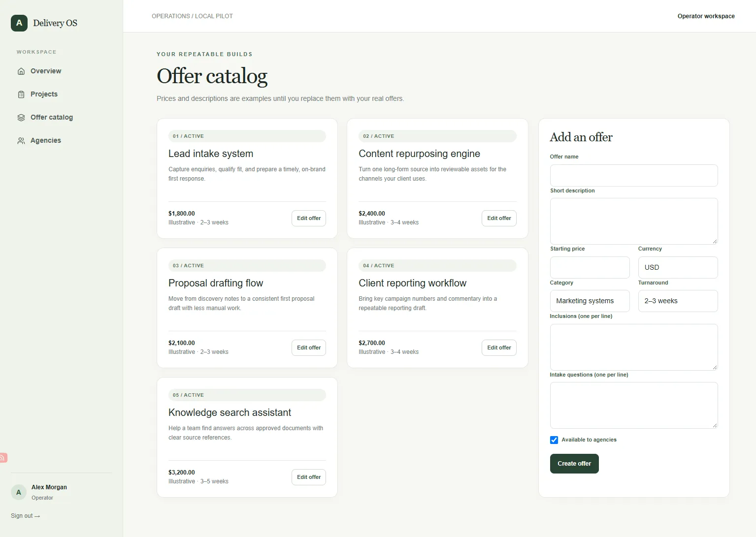Click into the Offer name field
The width and height of the screenshot is (756, 537).
[x=634, y=175]
